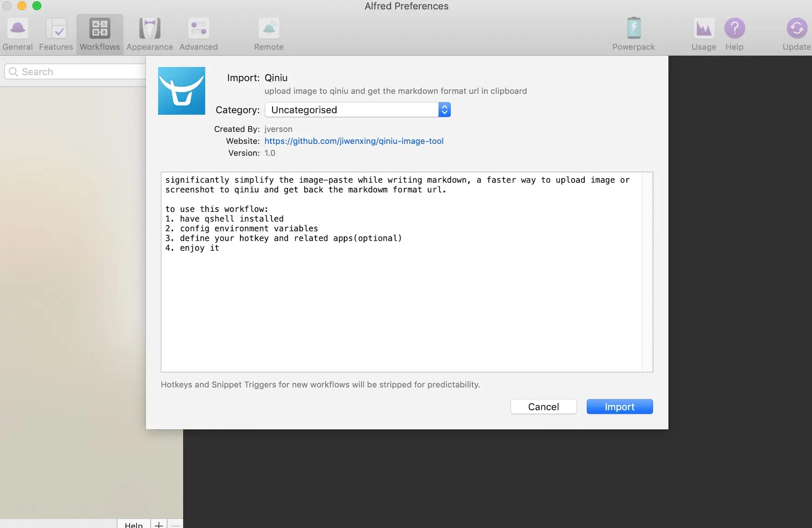Click the creator name 'jverson'
The image size is (812, 528).
click(278, 129)
